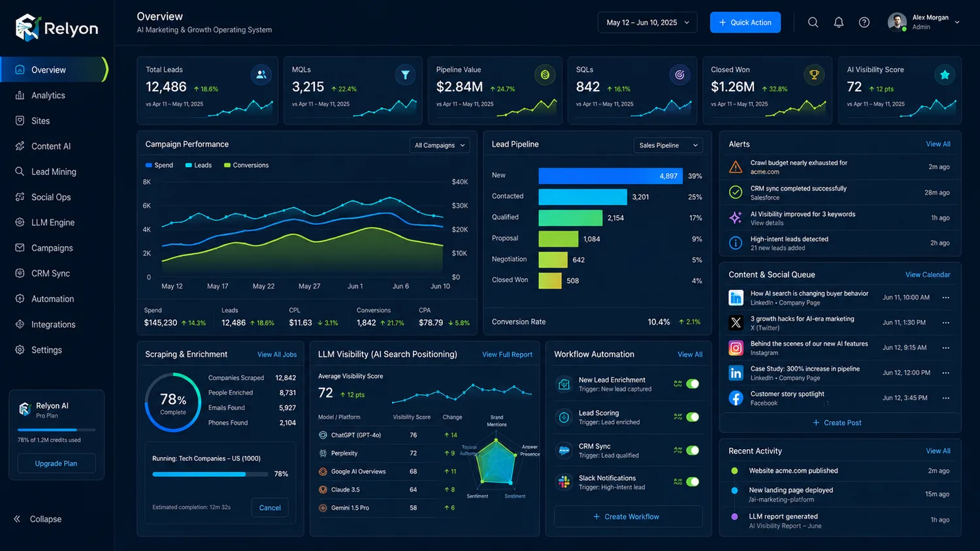Open the Sales Pipeline dropdown
Viewport: 980px width, 551px height.
(x=668, y=145)
